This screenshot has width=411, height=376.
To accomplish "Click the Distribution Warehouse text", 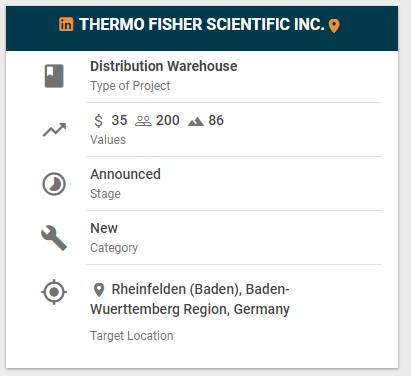I will tap(164, 66).
